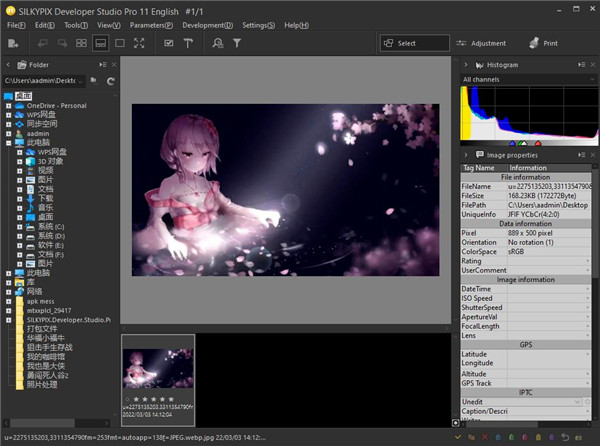Select the anime girl thumbnail in filmstrip

tap(158, 367)
